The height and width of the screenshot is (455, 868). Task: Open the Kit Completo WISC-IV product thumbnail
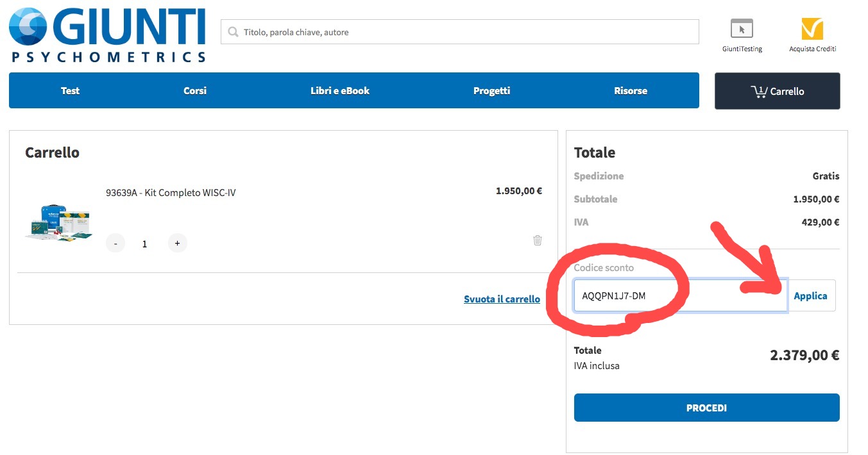(x=59, y=222)
